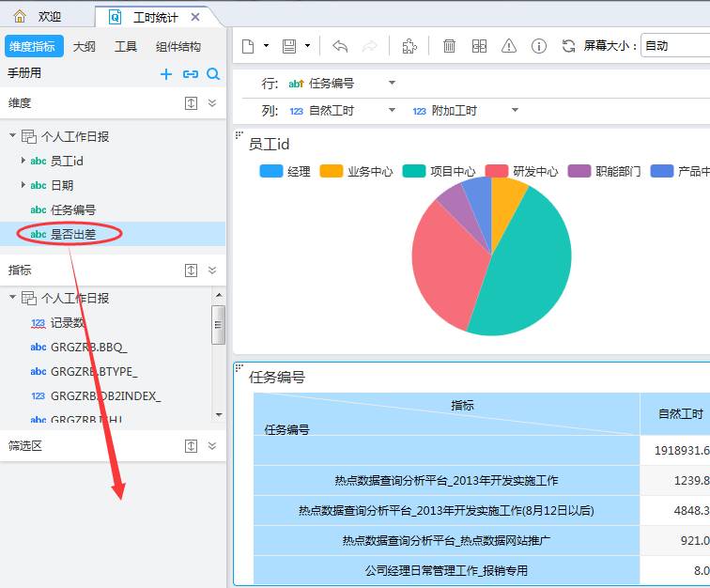Switch to the 组件结构 tab
This screenshot has width=710, height=588.
[x=177, y=46]
